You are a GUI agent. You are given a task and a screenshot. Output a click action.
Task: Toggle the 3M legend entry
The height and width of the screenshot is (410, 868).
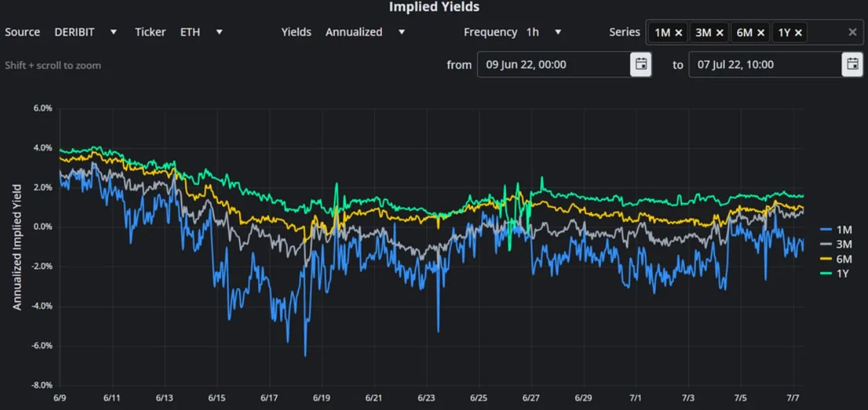tap(835, 244)
